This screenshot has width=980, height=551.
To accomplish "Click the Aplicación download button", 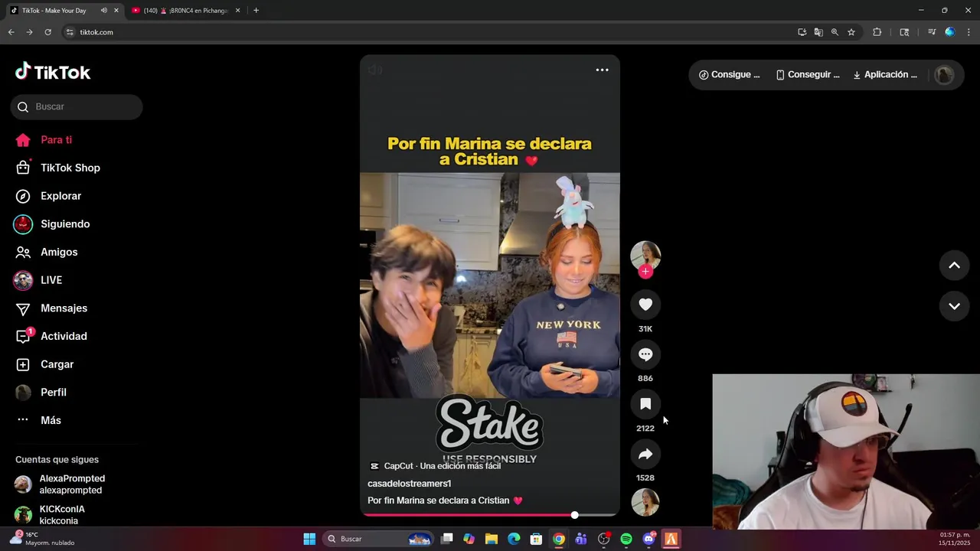I will tap(884, 75).
